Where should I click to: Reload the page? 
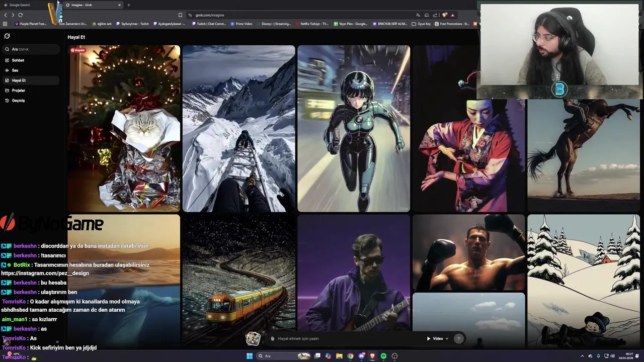(x=20, y=15)
